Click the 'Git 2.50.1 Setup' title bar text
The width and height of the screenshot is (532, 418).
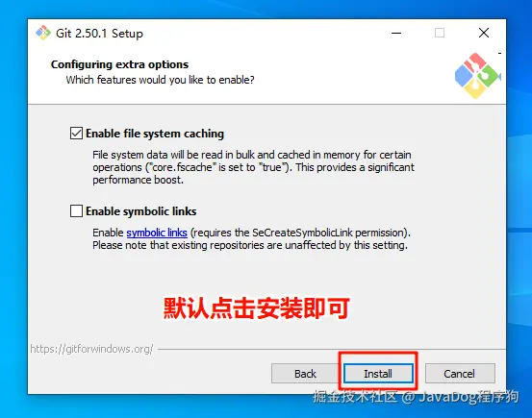click(x=99, y=34)
